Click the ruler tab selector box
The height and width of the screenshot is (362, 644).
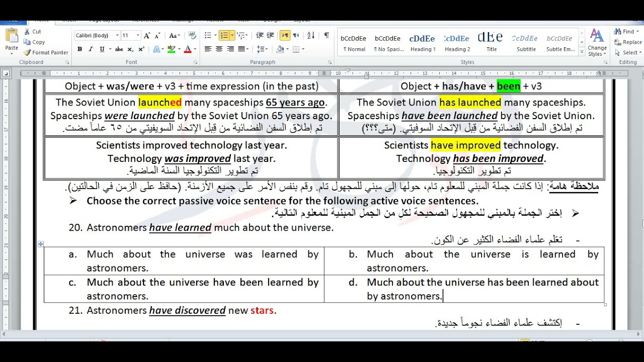click(x=6, y=73)
